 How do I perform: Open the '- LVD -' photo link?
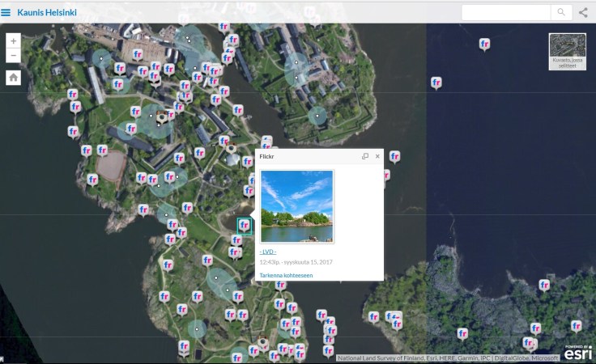tap(268, 252)
